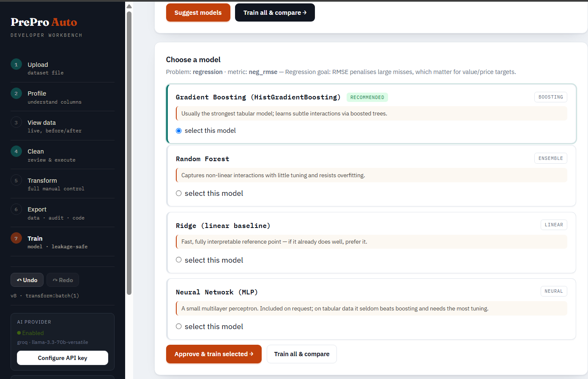Open Configure API key
Image resolution: width=588 pixels, height=379 pixels.
(63, 358)
